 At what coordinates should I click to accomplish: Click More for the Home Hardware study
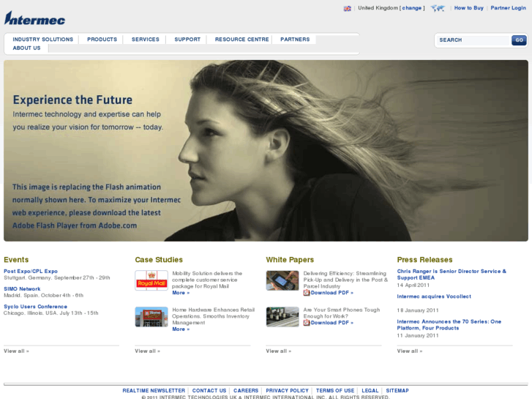point(181,329)
